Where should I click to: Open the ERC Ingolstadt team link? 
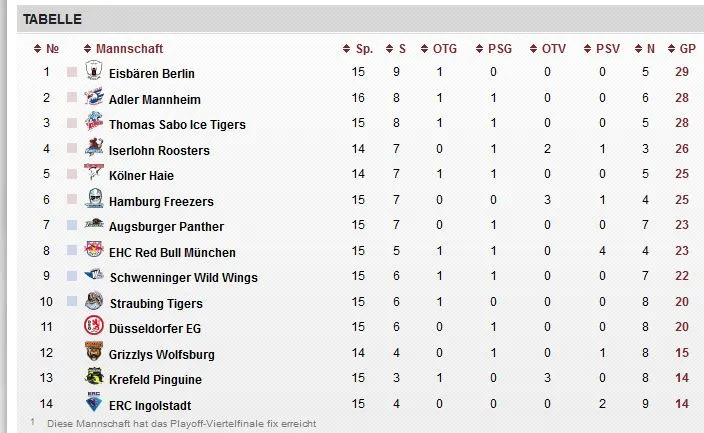(150, 405)
